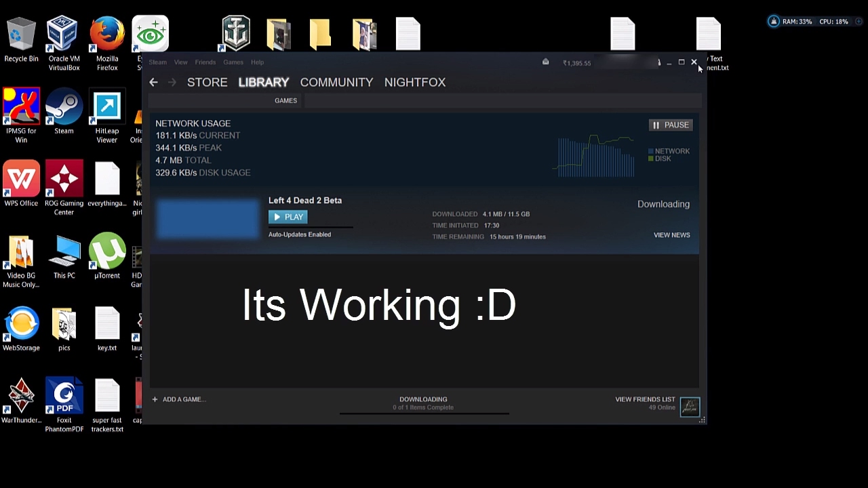Click the DISK legend green swatch
The width and height of the screenshot is (868, 488).
(651, 159)
